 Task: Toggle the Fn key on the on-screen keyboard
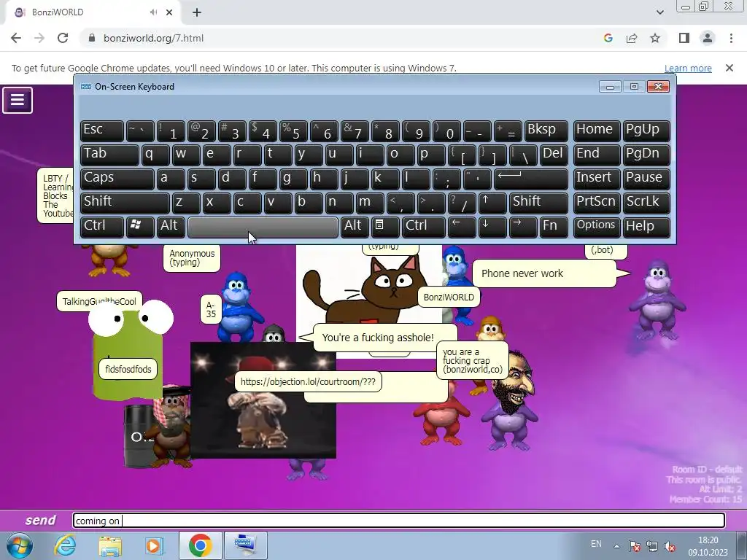pos(554,226)
